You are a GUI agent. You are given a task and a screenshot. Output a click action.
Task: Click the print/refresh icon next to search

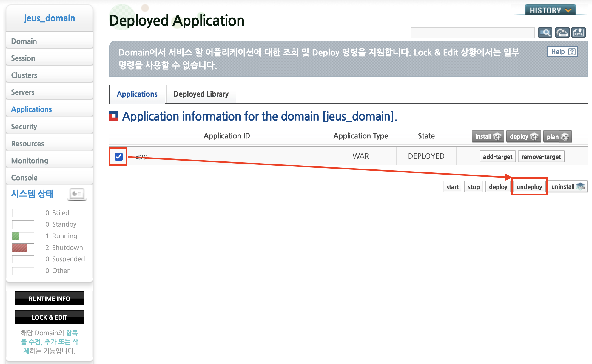coord(562,33)
